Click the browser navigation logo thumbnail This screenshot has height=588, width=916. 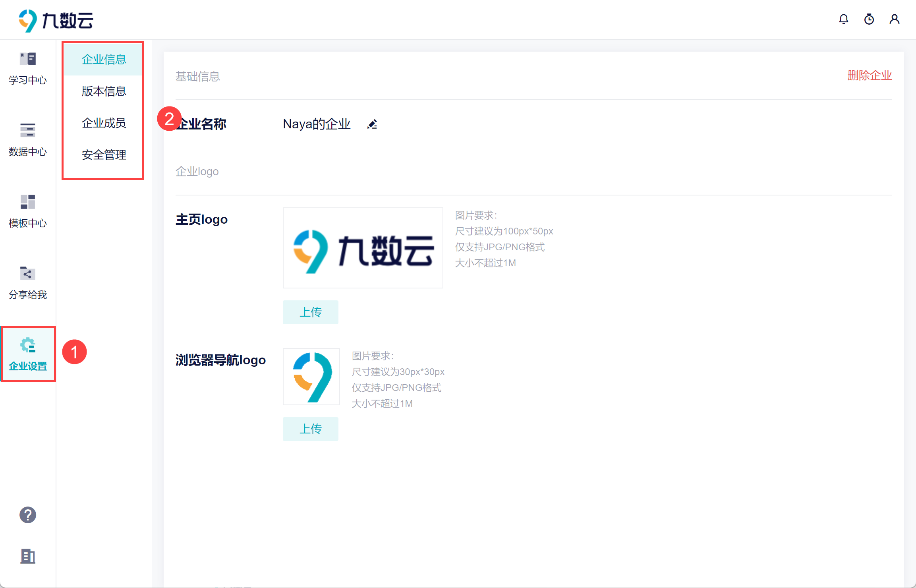tap(311, 376)
